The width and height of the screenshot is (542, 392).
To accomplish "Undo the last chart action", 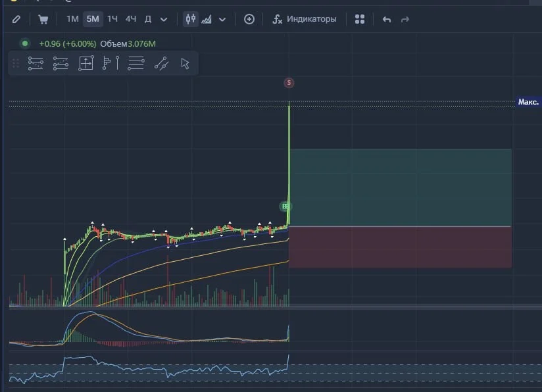I will [387, 19].
